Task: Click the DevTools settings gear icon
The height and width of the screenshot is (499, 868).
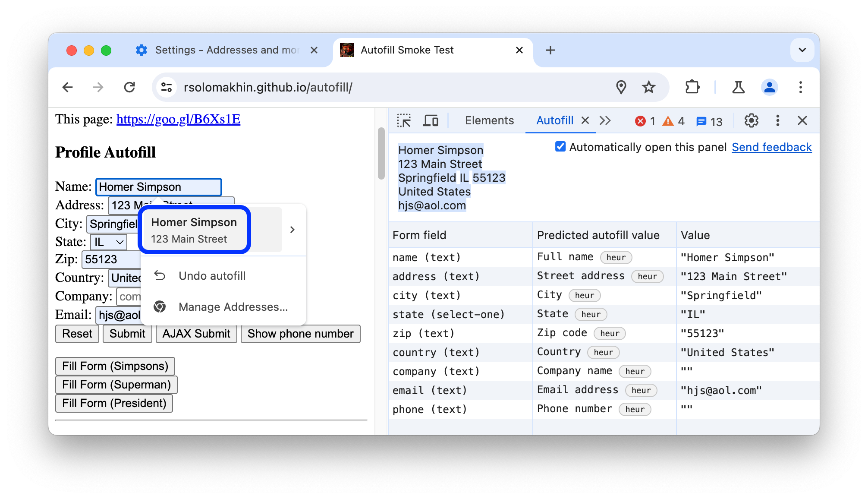Action: click(x=751, y=120)
